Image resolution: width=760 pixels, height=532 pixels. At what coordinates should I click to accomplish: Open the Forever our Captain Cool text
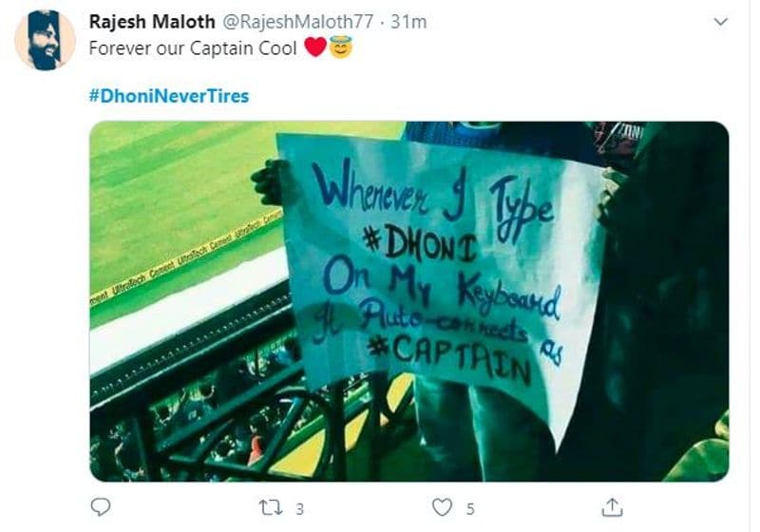(193, 48)
